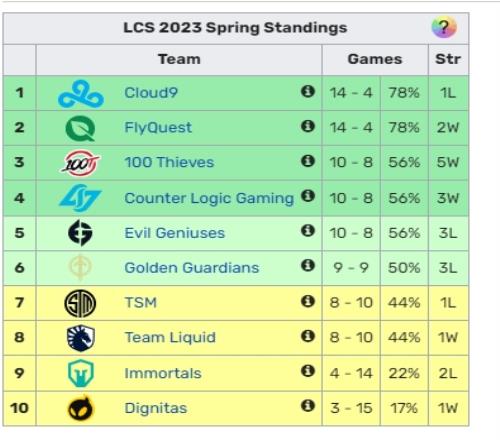
Task: Click the 100 Thieves logo
Action: pyautogui.click(x=80, y=163)
